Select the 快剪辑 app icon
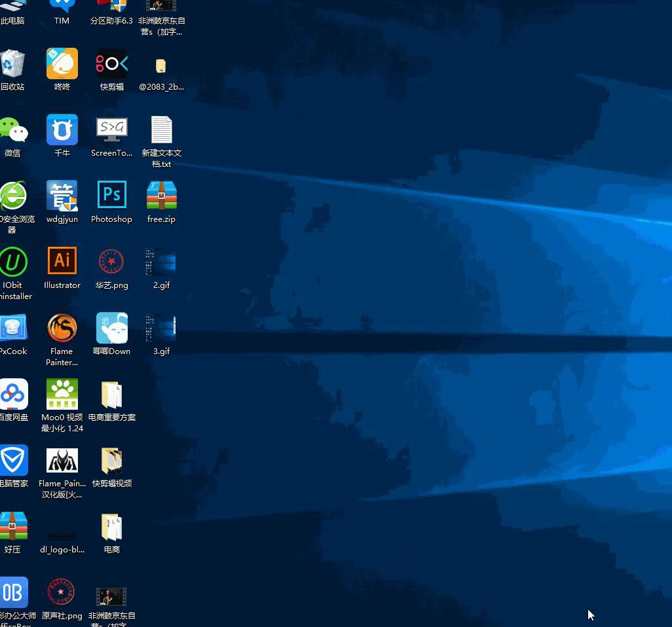Screen dimensions: 672x627 pos(111,64)
